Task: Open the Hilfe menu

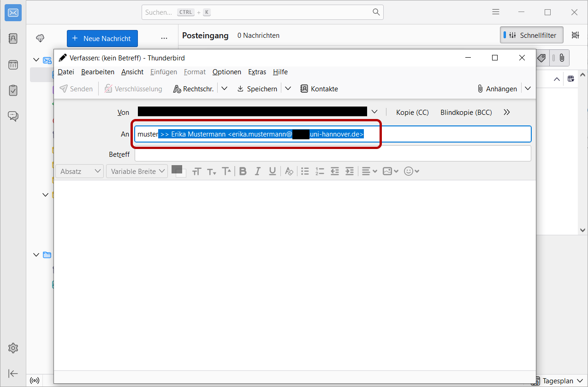Action: pos(280,72)
